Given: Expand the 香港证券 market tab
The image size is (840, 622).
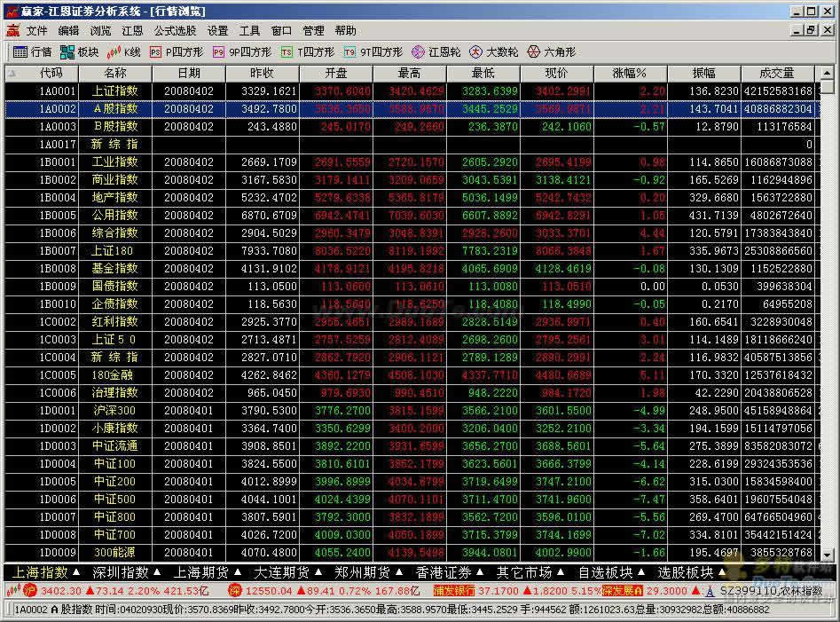Looking at the screenshot, I should [x=450, y=572].
